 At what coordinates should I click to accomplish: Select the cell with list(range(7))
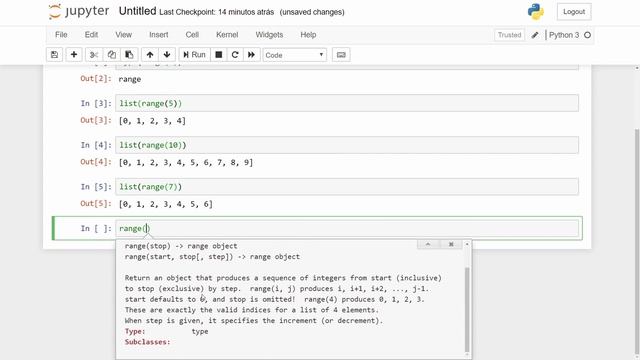click(x=347, y=187)
